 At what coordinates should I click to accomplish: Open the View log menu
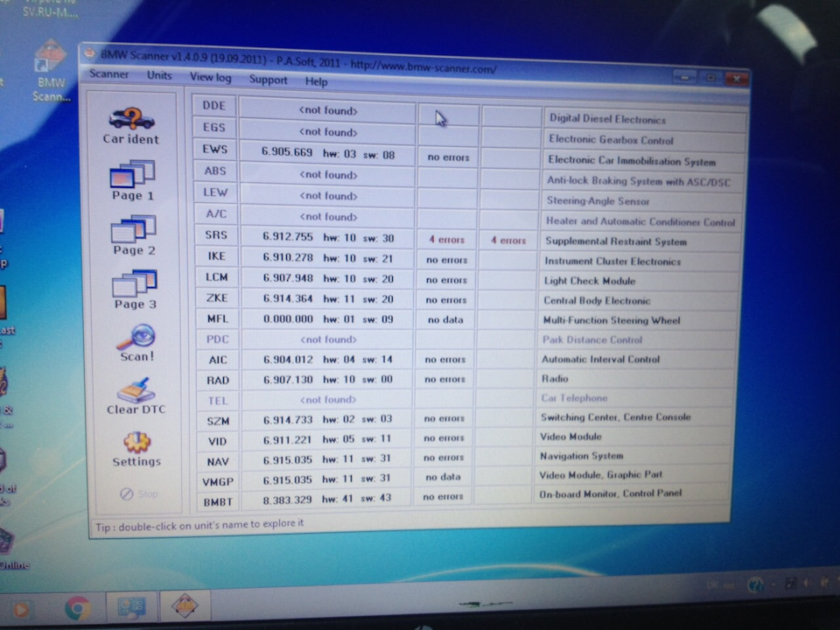(211, 78)
